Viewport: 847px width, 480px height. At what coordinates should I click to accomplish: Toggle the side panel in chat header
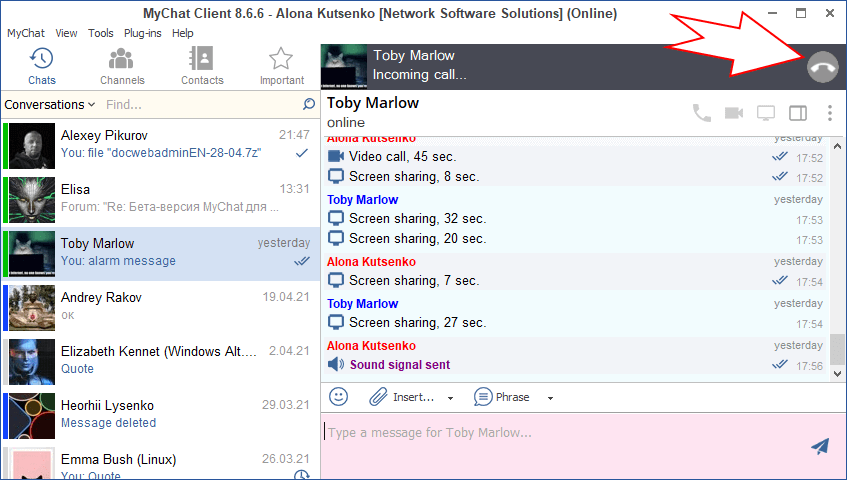point(798,113)
